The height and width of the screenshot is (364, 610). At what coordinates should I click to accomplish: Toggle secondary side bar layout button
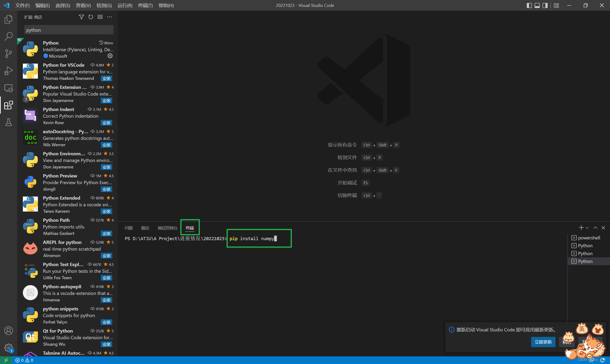point(545,5)
